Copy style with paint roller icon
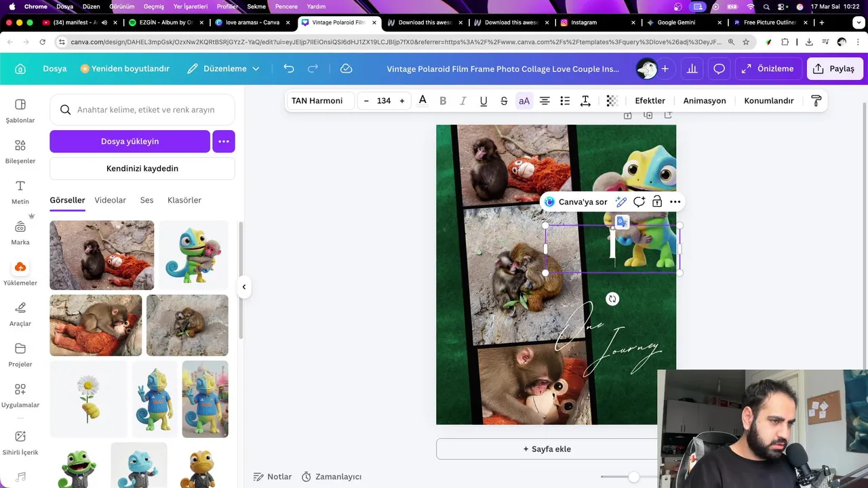 click(816, 100)
